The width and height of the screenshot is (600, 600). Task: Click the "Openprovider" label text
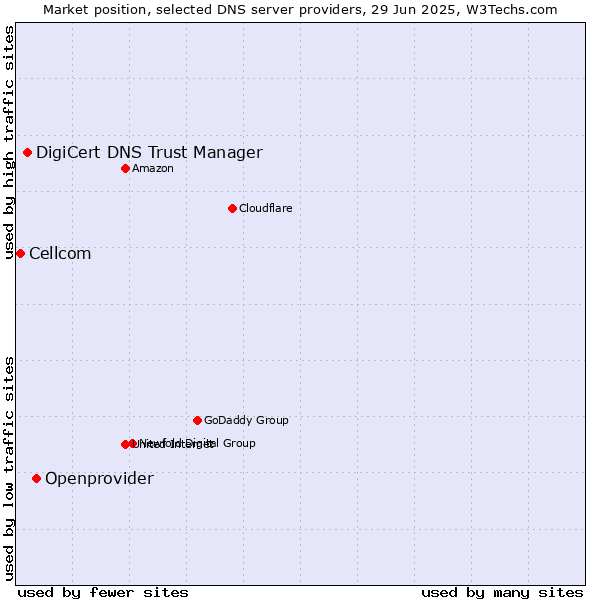tap(99, 479)
